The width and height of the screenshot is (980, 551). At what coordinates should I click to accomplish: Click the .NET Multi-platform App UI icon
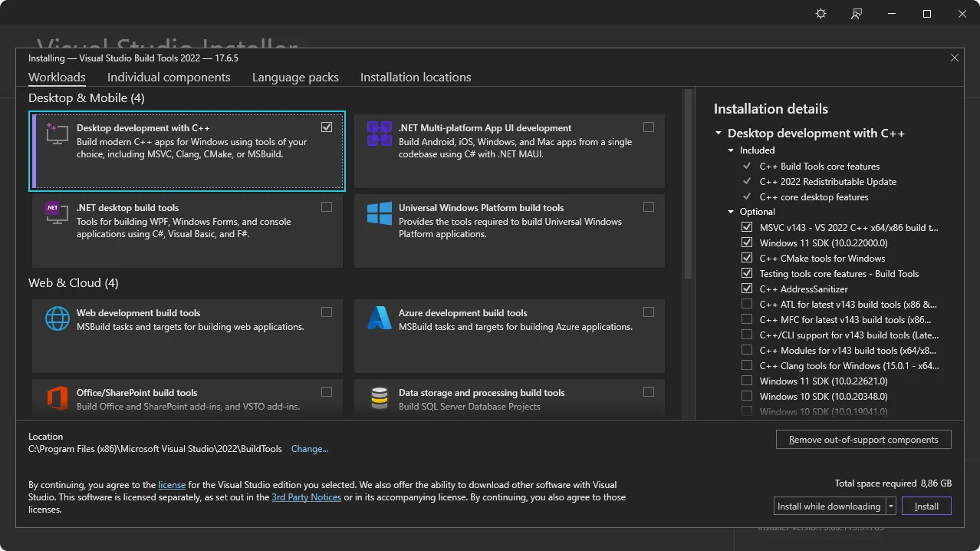tap(379, 132)
